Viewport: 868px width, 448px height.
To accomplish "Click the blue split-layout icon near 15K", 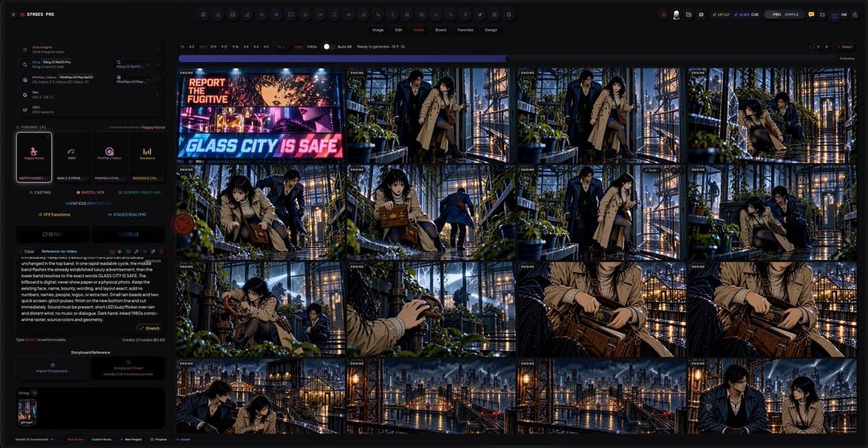I will click(x=834, y=14).
